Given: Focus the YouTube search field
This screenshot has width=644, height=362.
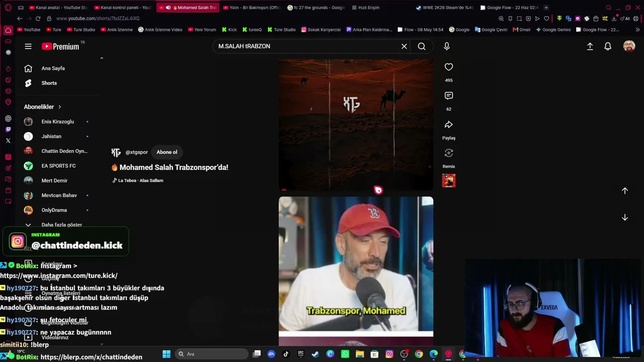Looking at the screenshot, I should click(307, 46).
